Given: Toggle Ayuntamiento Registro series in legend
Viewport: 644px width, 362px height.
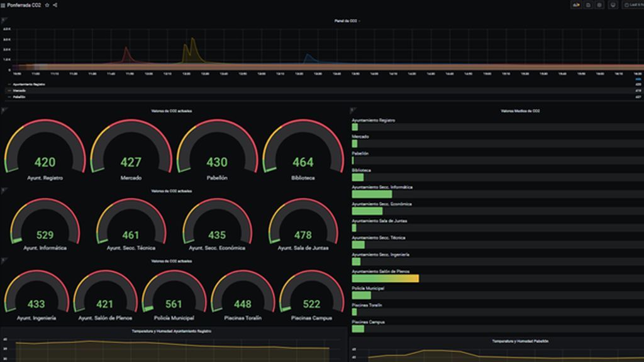Looking at the screenshot, I should click(x=29, y=84).
